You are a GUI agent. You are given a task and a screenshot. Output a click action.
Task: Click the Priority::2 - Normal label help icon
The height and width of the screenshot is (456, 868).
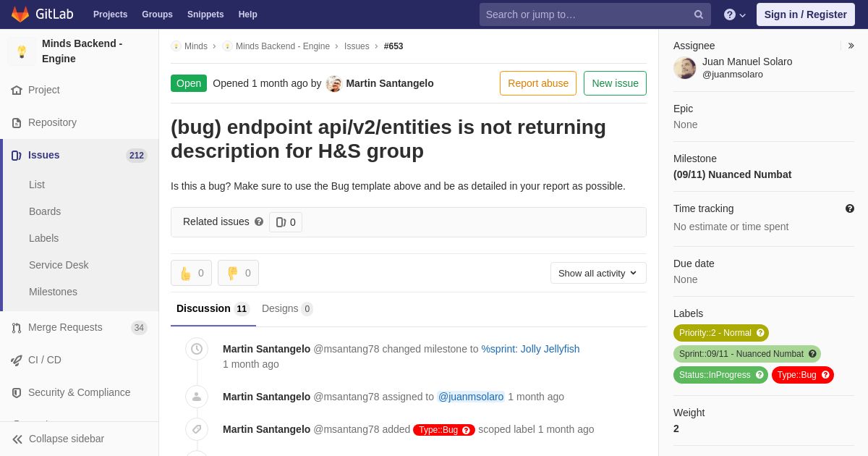pos(760,333)
